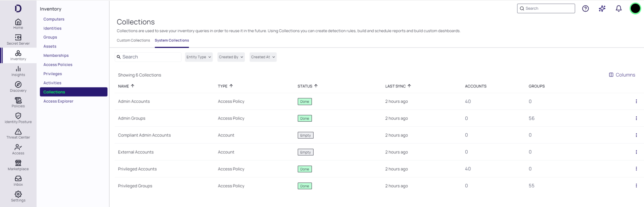Click the collections Search filter field

pyautogui.click(x=149, y=57)
